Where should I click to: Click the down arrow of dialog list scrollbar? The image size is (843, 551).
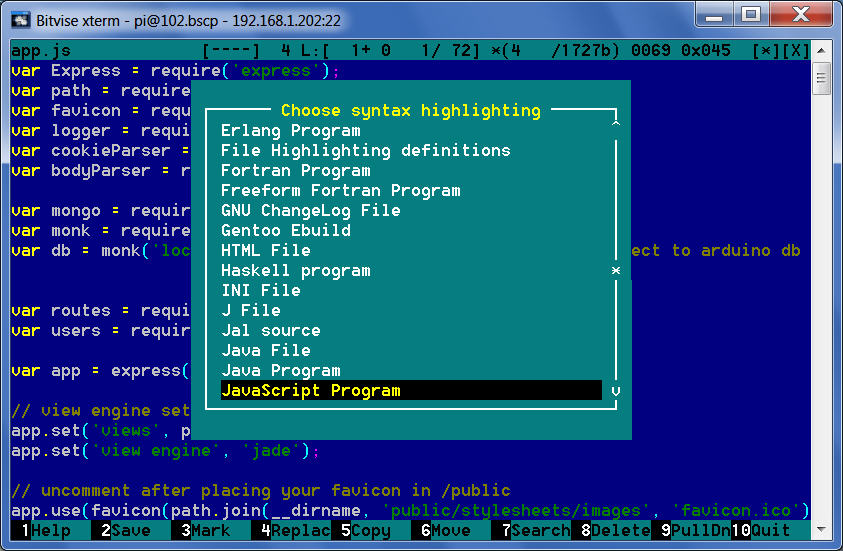(616, 391)
